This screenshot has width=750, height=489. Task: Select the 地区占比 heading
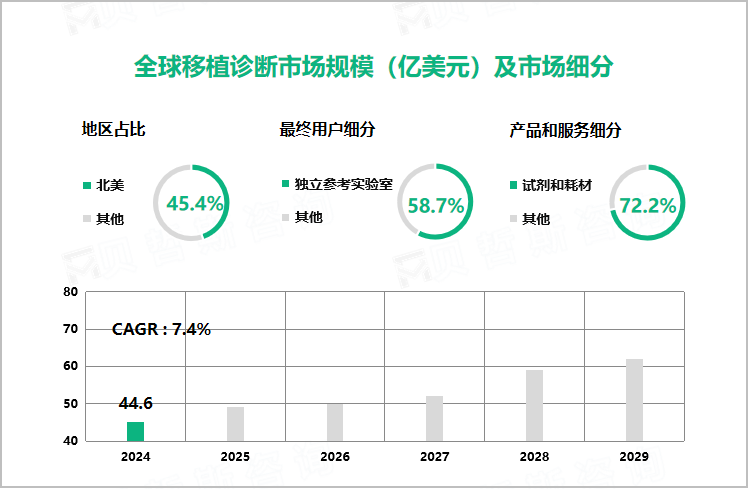coord(113,129)
